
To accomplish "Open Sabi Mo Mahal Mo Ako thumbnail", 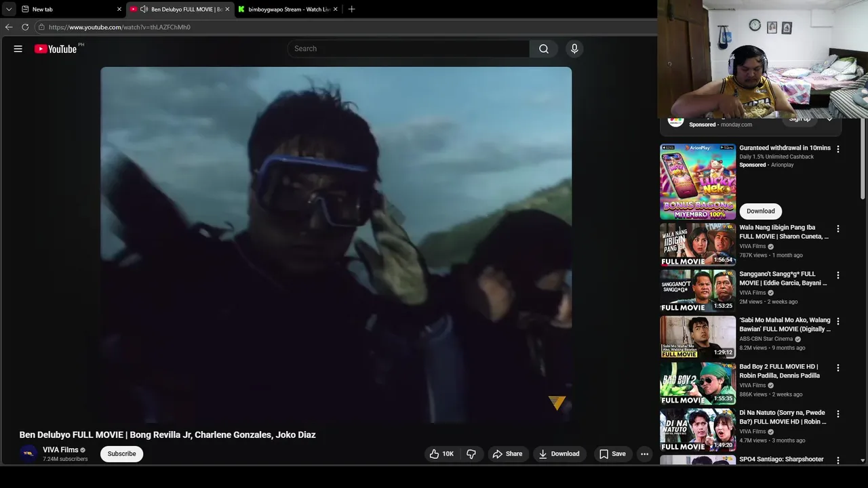I will pos(698,337).
